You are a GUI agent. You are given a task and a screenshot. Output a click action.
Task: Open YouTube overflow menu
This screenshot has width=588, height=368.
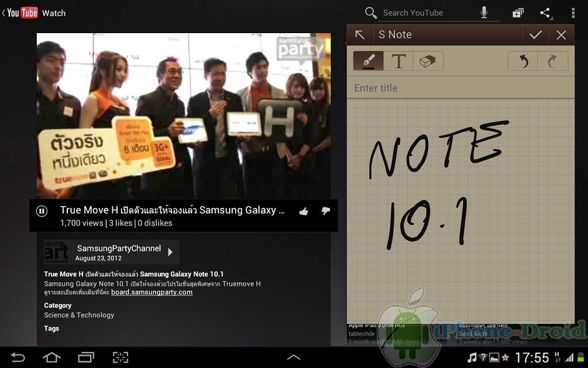pyautogui.click(x=573, y=13)
